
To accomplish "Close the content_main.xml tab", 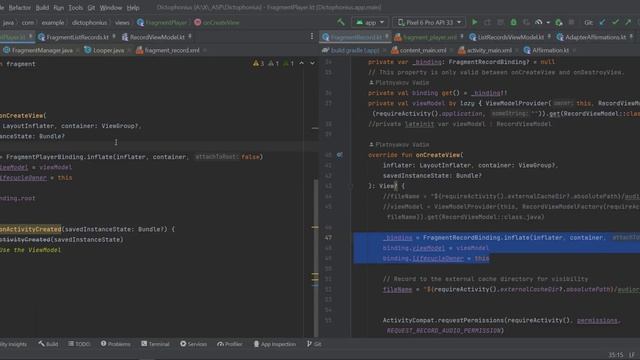I will pos(451,50).
